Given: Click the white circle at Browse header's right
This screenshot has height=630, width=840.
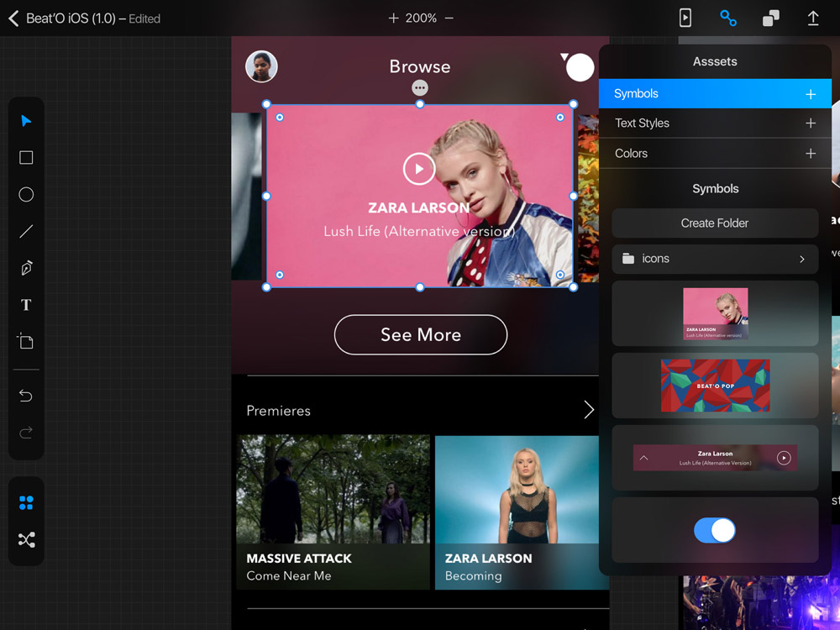Looking at the screenshot, I should [x=580, y=67].
